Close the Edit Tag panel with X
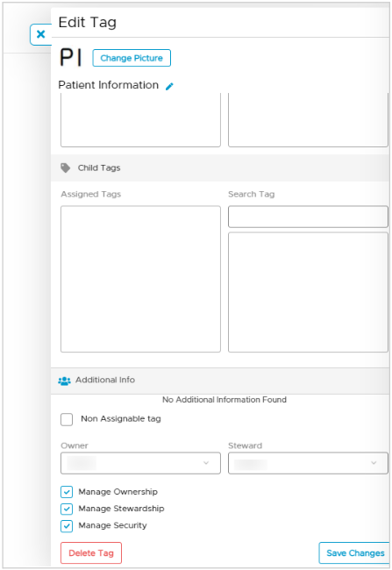Screen dimensions: 392x570 click(40, 34)
